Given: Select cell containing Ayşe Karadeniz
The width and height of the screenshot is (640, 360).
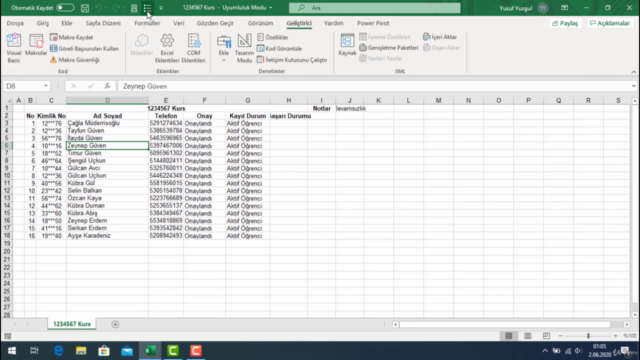Looking at the screenshot, I should (107, 236).
